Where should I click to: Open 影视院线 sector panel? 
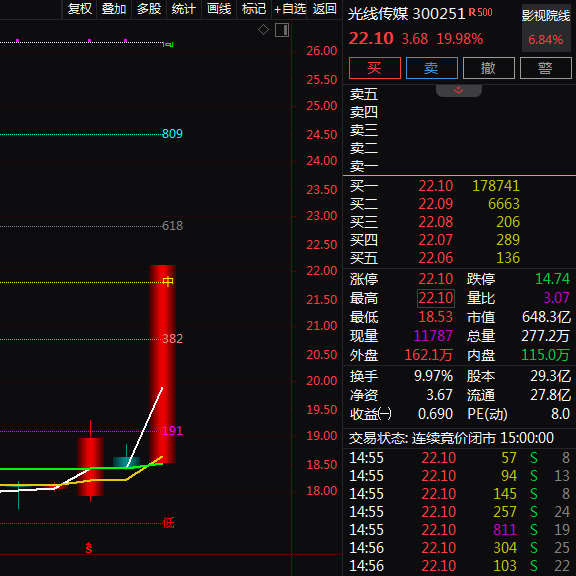coord(546,28)
